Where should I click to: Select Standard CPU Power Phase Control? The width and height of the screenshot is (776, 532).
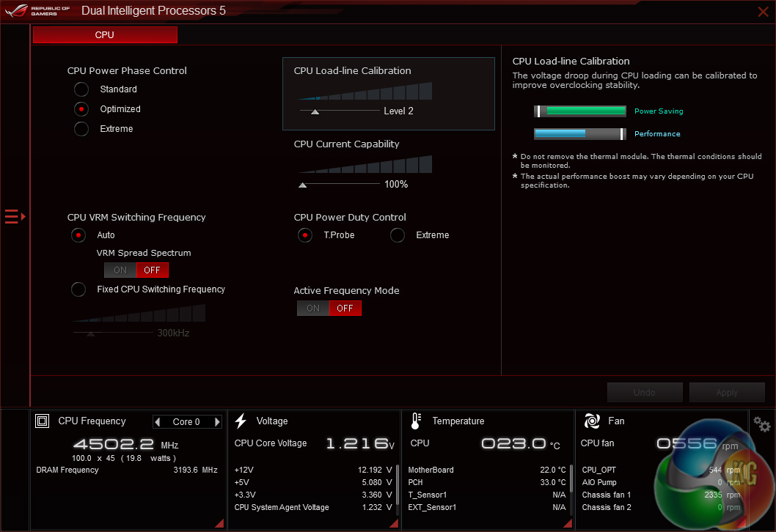[81, 89]
